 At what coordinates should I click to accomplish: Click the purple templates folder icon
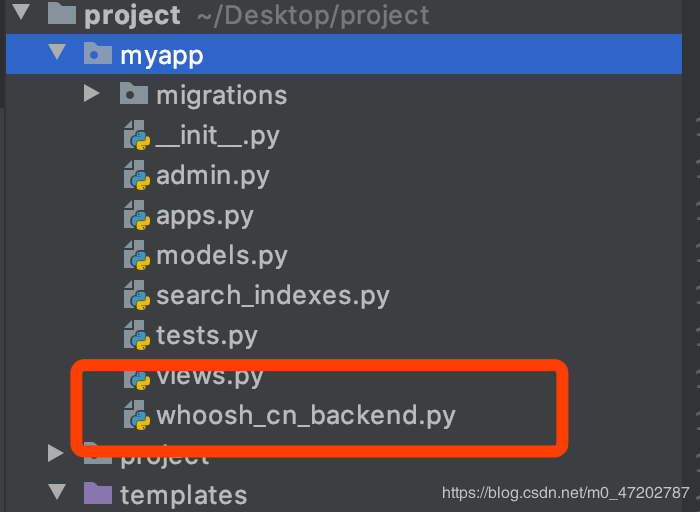coord(97,494)
